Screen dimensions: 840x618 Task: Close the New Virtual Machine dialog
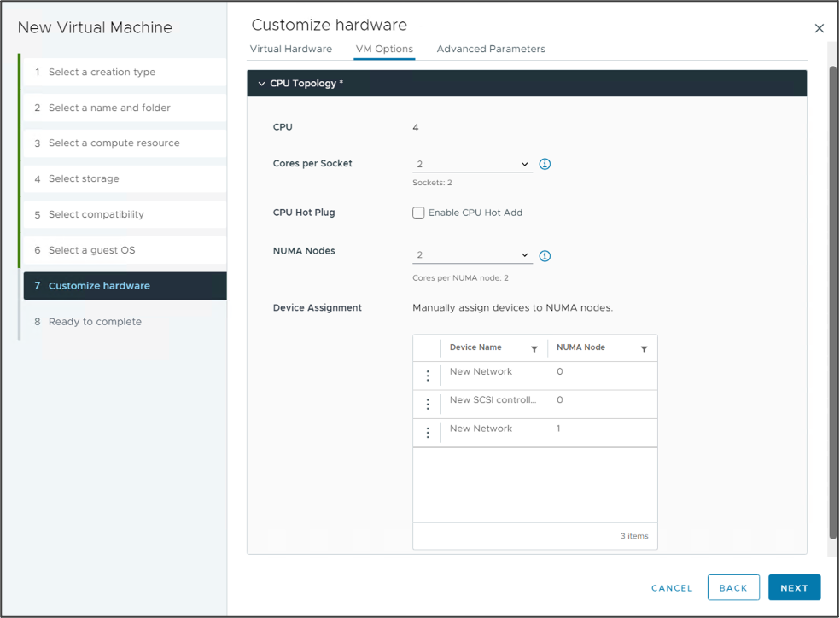[x=819, y=28]
